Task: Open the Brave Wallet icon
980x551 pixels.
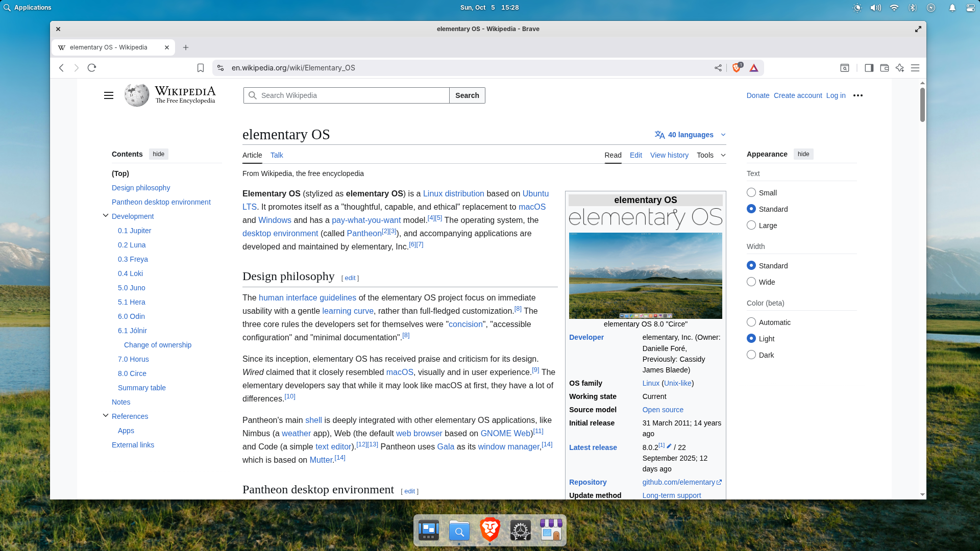Action: point(885,68)
